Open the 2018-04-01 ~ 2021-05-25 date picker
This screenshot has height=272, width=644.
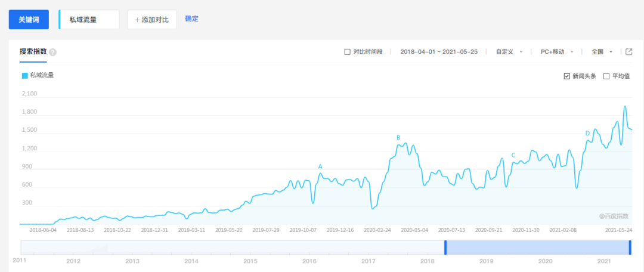click(x=438, y=52)
